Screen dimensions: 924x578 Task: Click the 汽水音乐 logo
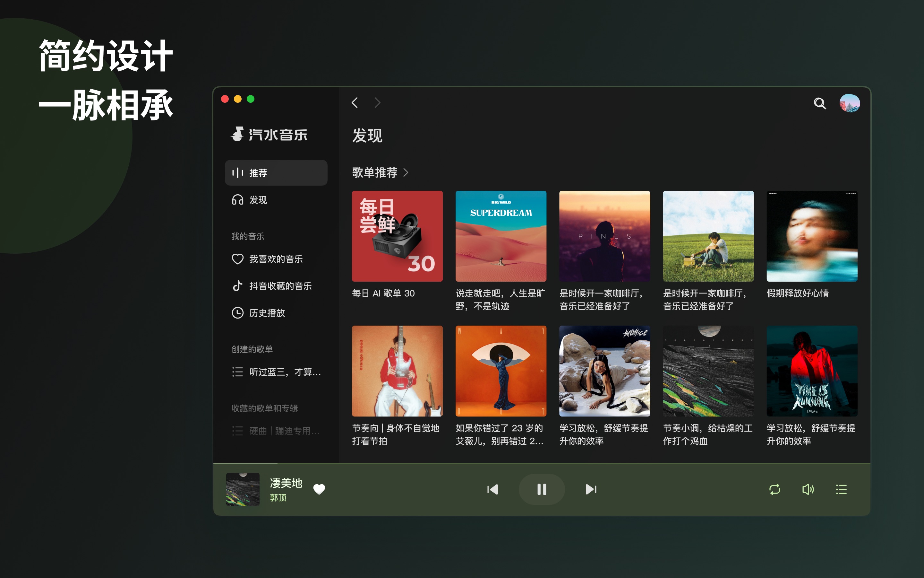point(269,135)
